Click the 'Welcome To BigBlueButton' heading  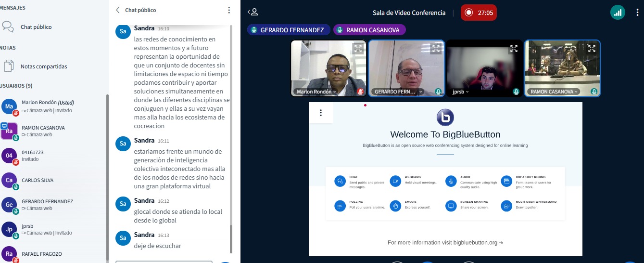point(445,135)
